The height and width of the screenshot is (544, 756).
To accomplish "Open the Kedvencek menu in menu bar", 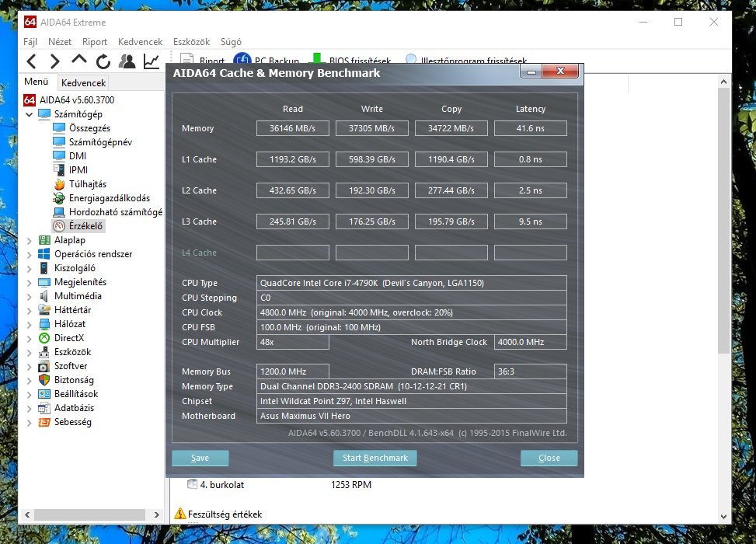I will click(141, 41).
